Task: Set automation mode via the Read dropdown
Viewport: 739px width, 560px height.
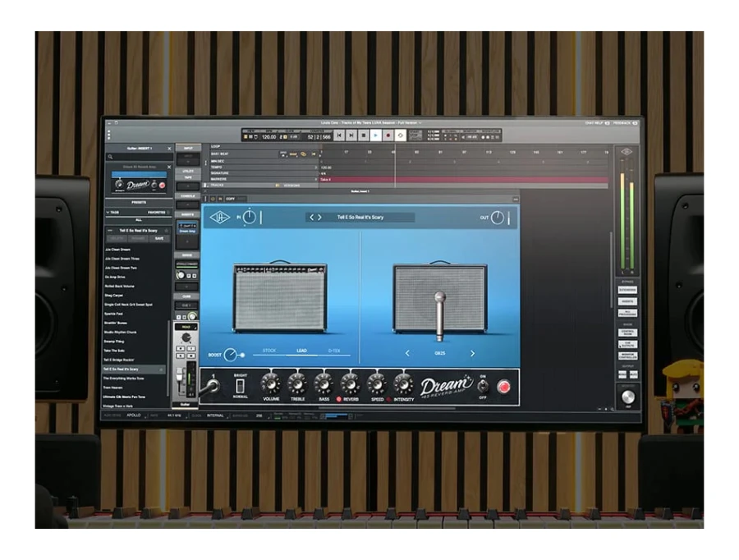Action: coord(186,327)
